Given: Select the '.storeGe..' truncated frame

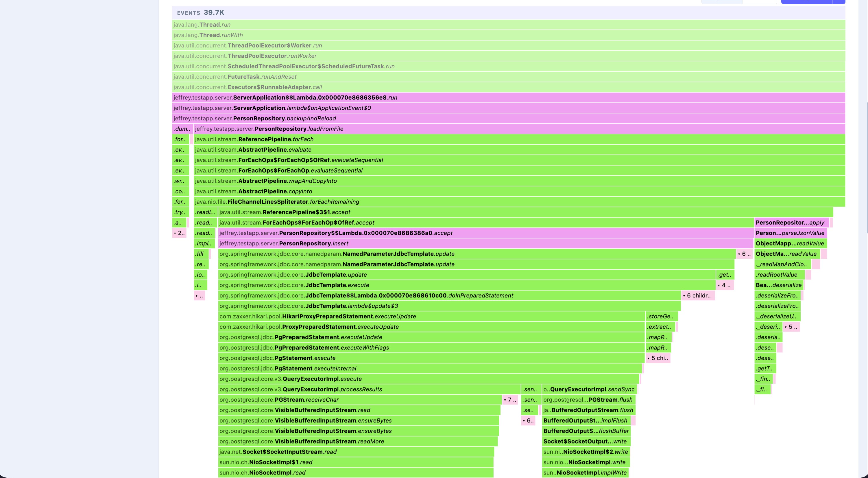Looking at the screenshot, I should [x=662, y=316].
